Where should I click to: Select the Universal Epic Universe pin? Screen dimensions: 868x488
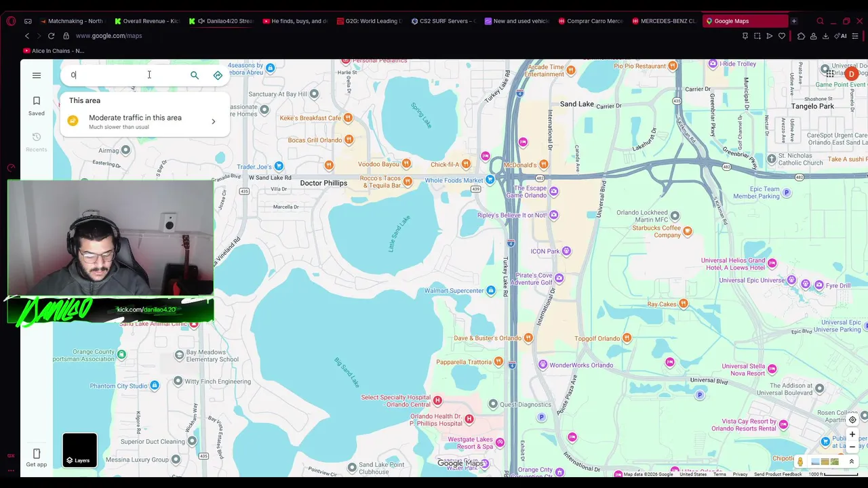[791, 280]
